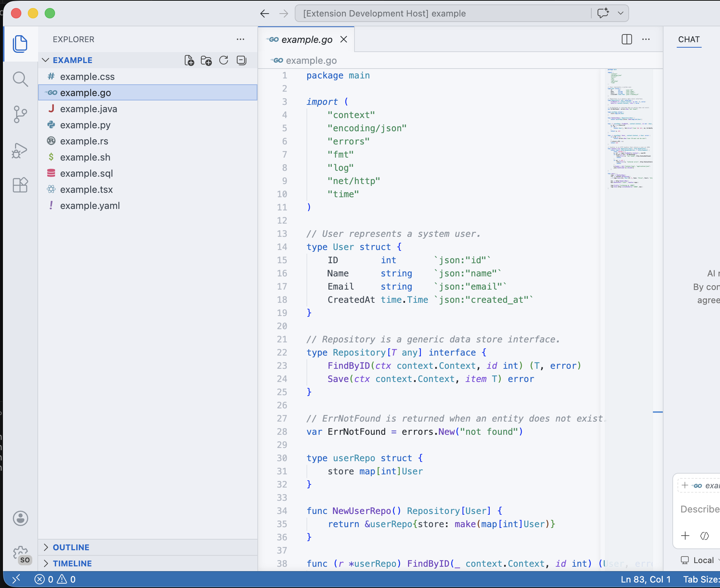
Task: Open the Extensions view
Action: point(20,185)
